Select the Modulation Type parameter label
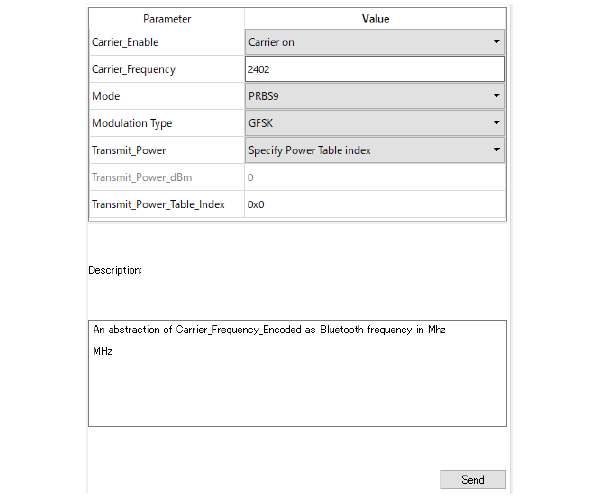The image size is (600, 500). 132,123
